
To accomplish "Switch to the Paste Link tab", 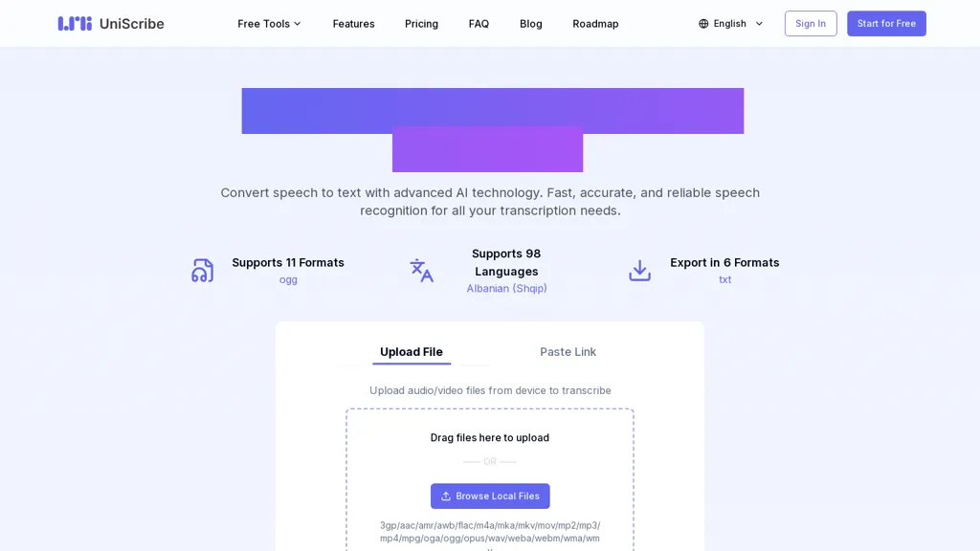I will [x=568, y=352].
